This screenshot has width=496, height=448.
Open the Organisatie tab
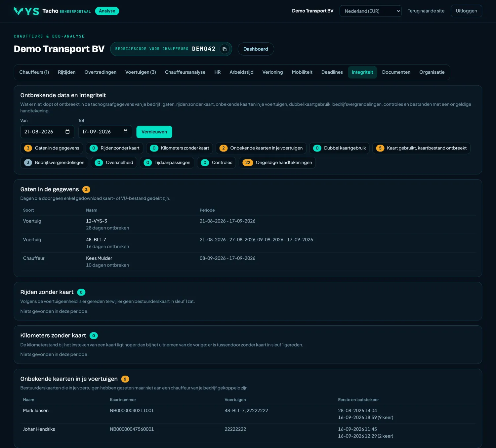pyautogui.click(x=432, y=72)
